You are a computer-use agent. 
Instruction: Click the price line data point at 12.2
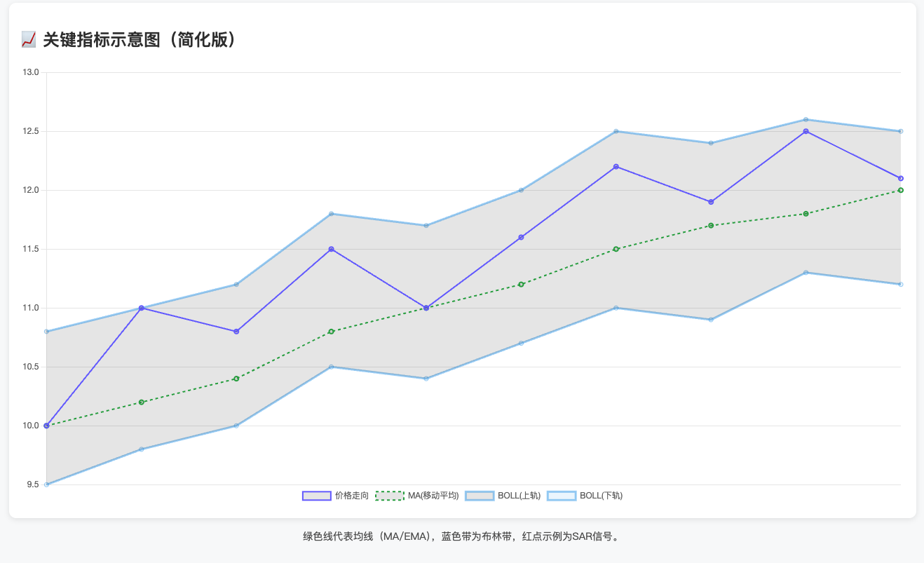[x=616, y=166]
